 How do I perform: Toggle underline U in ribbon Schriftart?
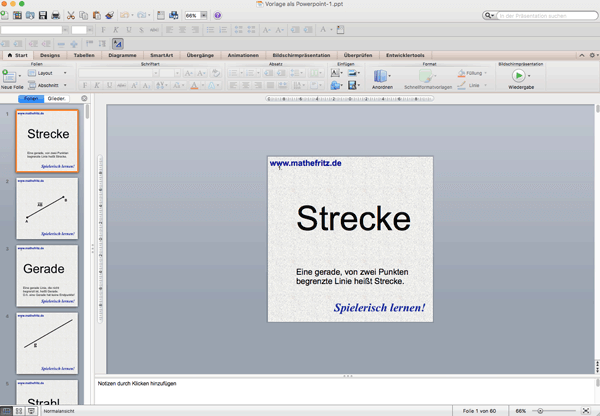pos(109,85)
